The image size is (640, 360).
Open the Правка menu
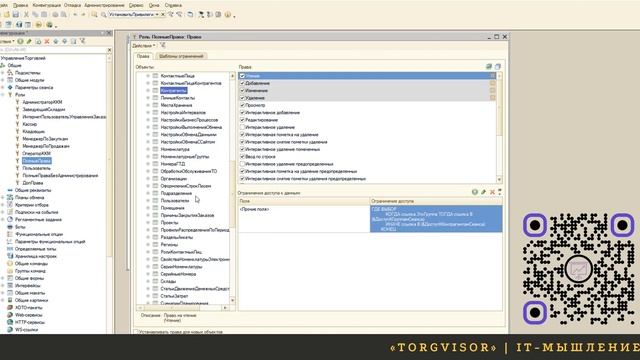click(x=20, y=5)
